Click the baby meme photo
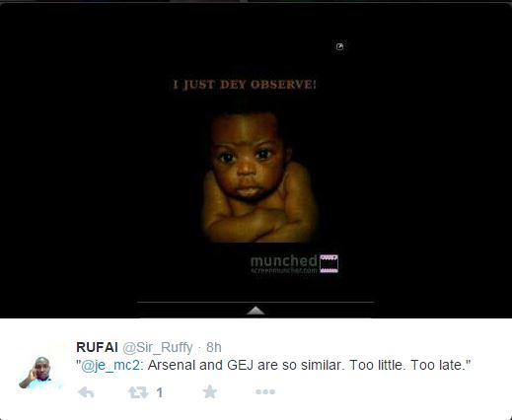 pos(259,177)
